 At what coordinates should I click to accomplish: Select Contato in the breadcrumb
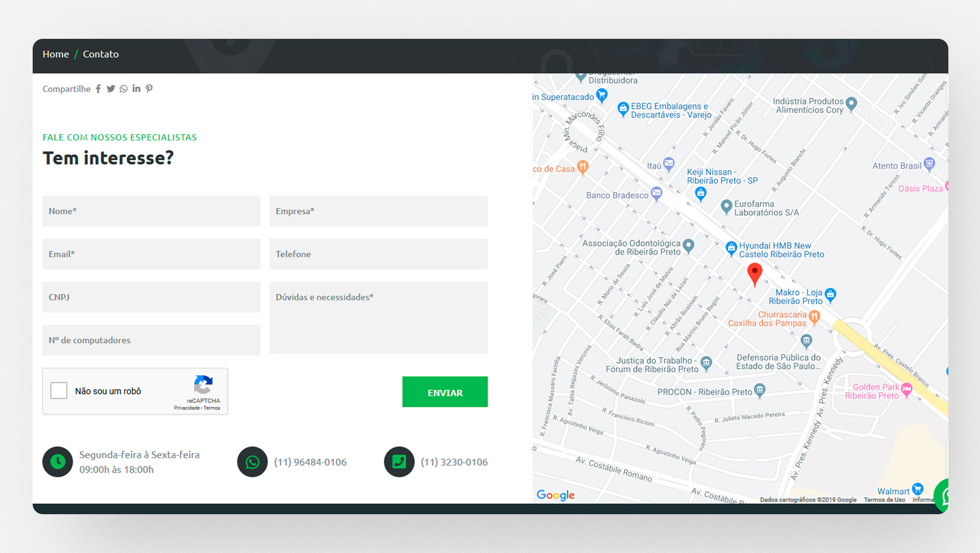(101, 54)
